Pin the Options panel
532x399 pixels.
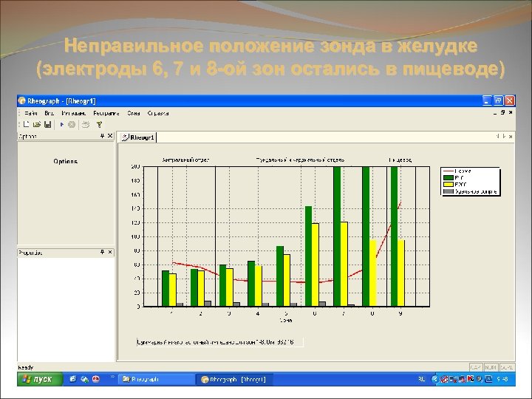(102, 136)
